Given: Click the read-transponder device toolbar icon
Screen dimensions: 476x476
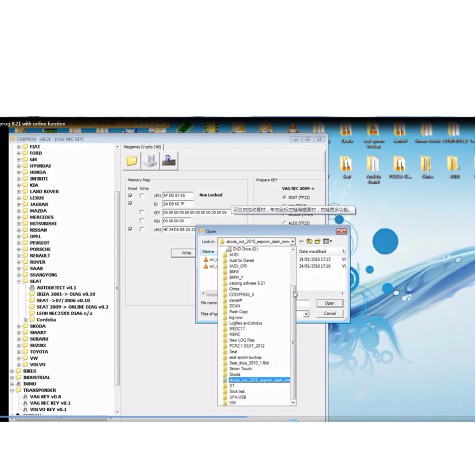Looking at the screenshot, I should point(169,160).
